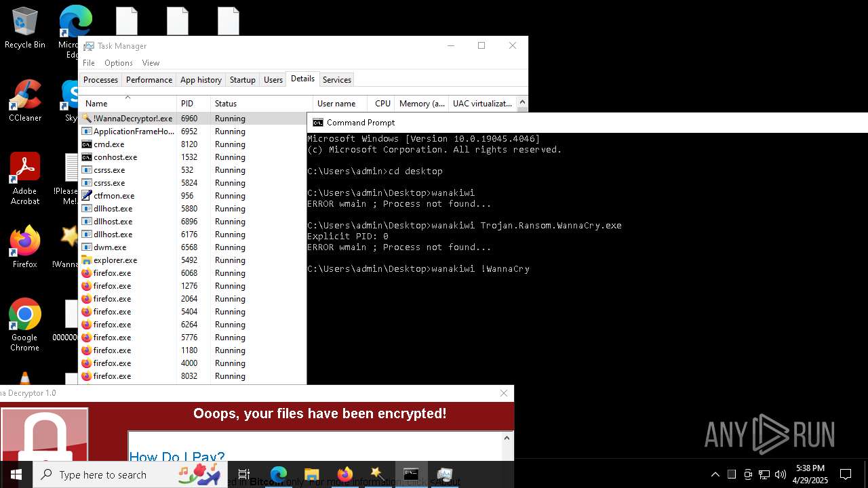Sort processes by Status column header
This screenshot has height=488, width=868.
pos(262,104)
